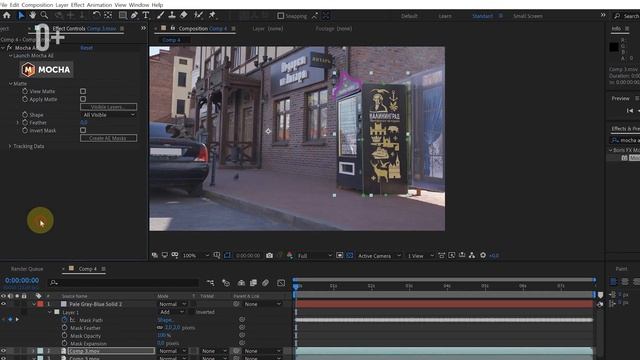Enable the Invert Mask checkbox
The image size is (640, 360).
point(83,130)
